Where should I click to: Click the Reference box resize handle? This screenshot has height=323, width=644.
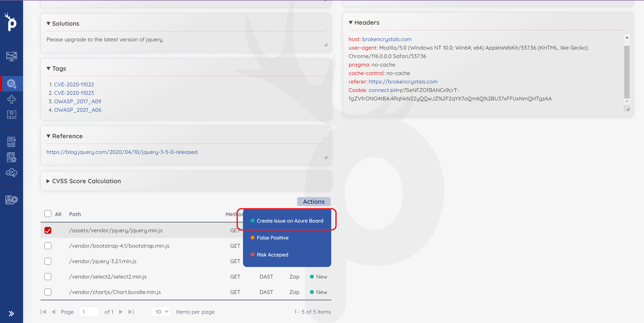point(326,158)
